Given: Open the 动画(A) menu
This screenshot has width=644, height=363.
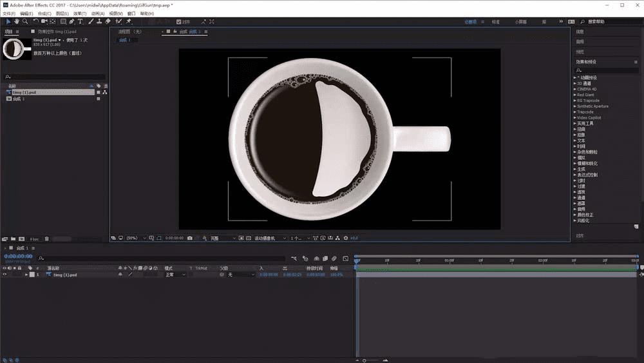Looking at the screenshot, I should (98, 14).
